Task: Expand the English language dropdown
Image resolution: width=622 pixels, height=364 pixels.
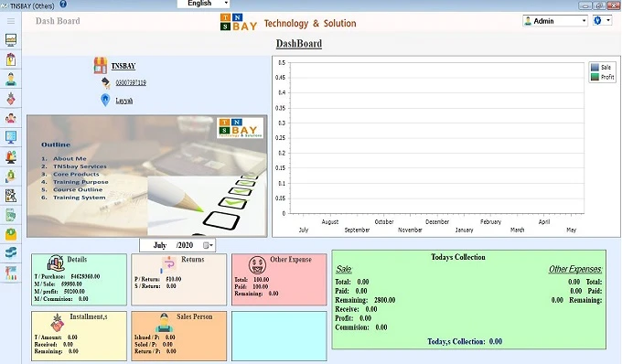Action: (x=203, y=4)
